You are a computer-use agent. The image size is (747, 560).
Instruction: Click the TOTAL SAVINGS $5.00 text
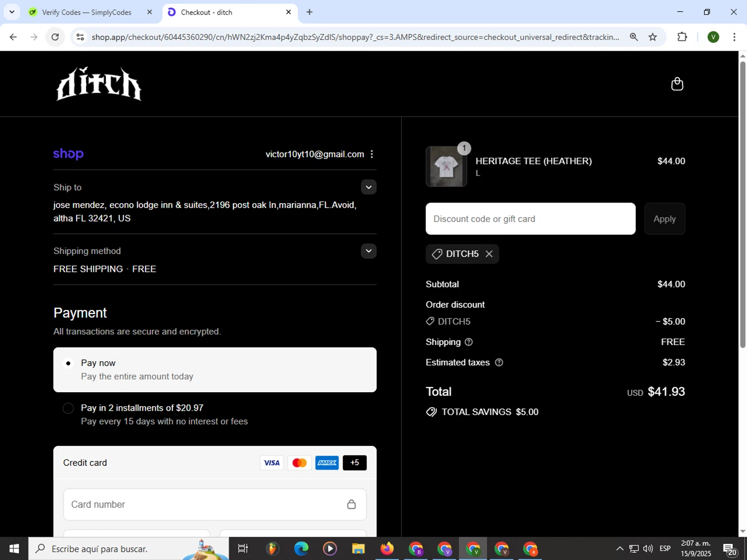pyautogui.click(x=490, y=412)
